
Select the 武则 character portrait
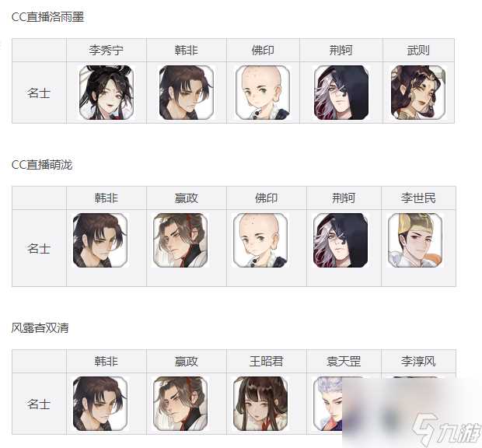pos(418,93)
